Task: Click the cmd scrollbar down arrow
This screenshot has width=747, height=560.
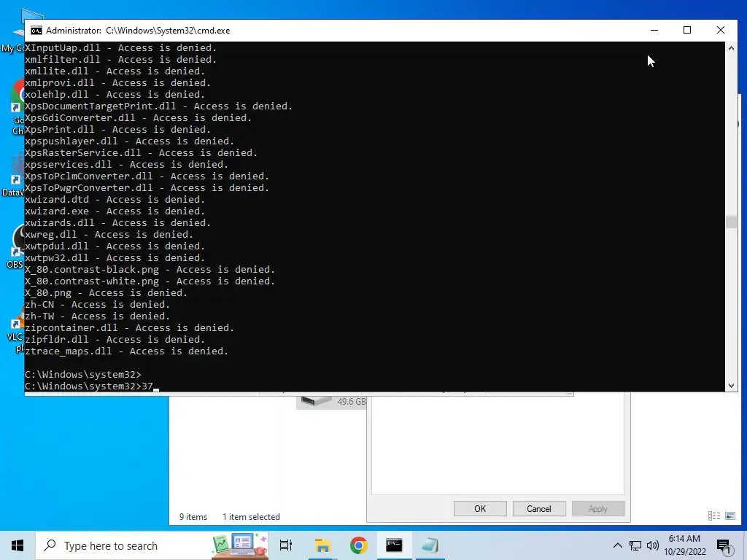Action: point(731,386)
